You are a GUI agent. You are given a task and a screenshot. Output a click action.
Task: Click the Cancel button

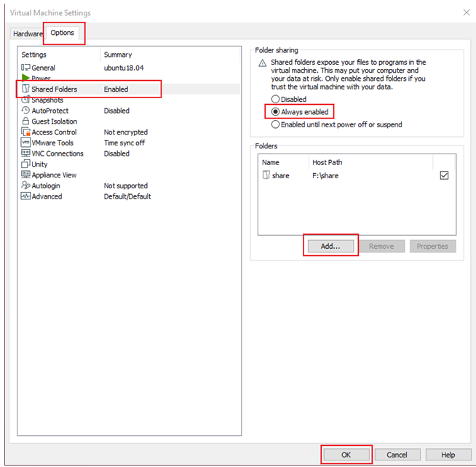397,455
